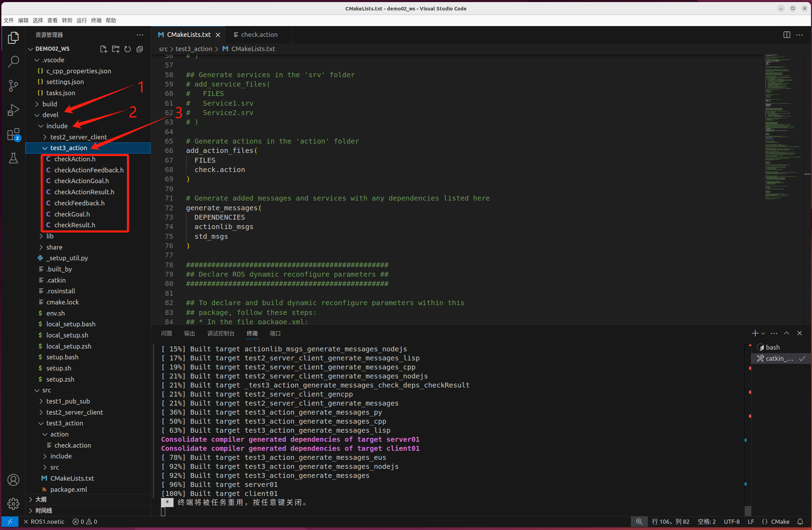Open the Source Control view

[x=13, y=85]
